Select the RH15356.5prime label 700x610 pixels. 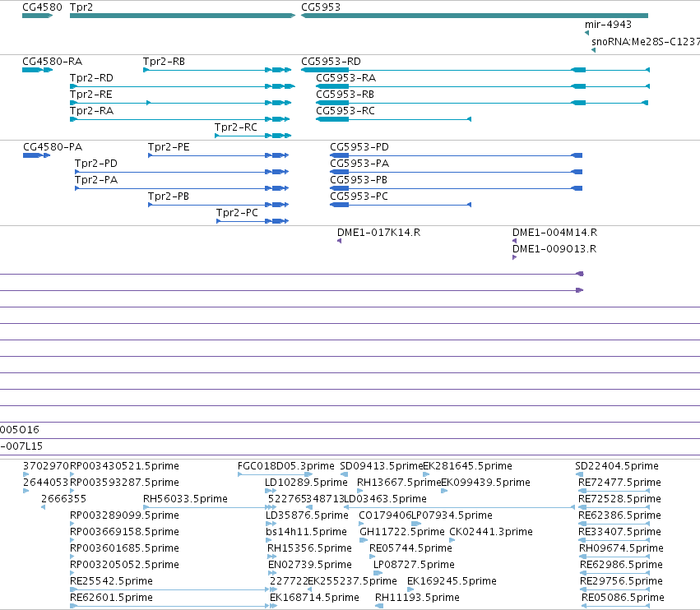309,549
